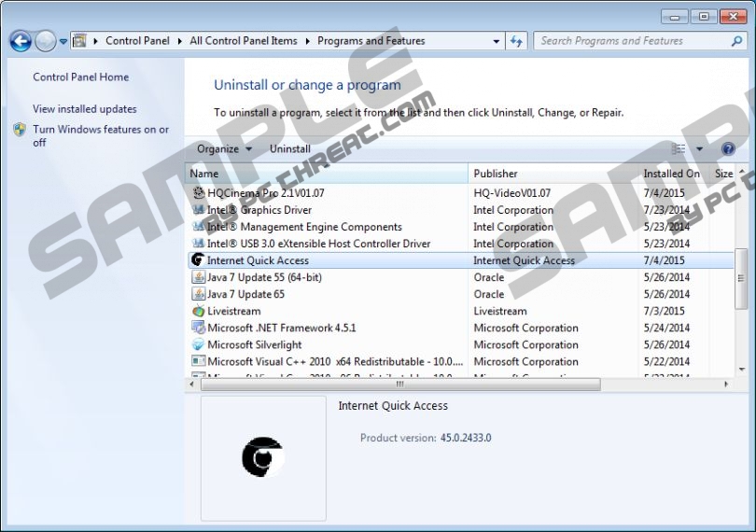This screenshot has width=756, height=532.
Task: Click the Internet Quick Access details thumbnail
Action: pyautogui.click(x=263, y=457)
